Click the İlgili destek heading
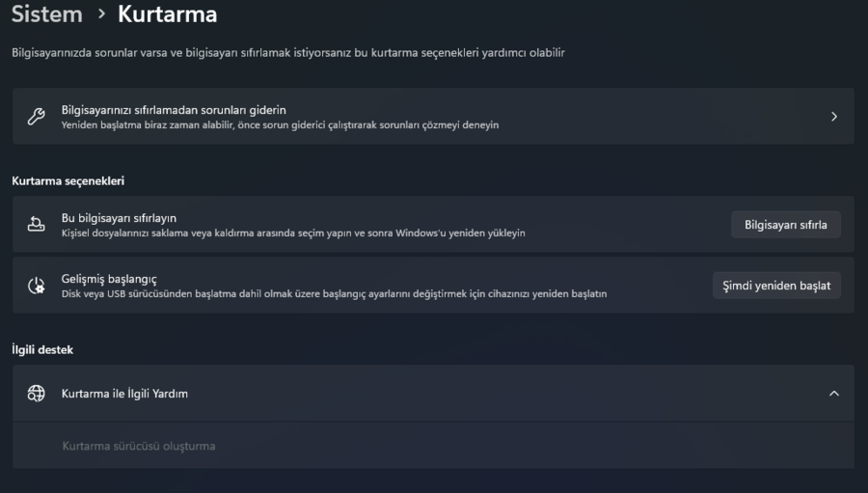868x493 pixels. [x=42, y=349]
